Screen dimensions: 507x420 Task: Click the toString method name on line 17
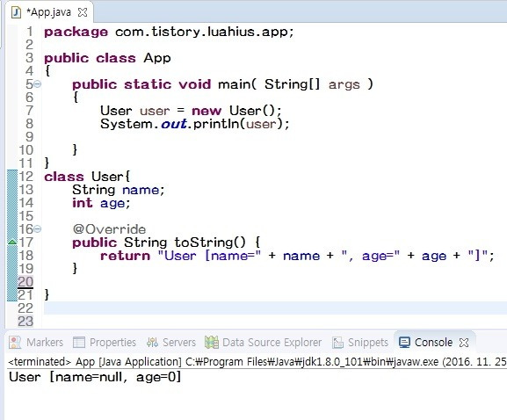pos(203,243)
